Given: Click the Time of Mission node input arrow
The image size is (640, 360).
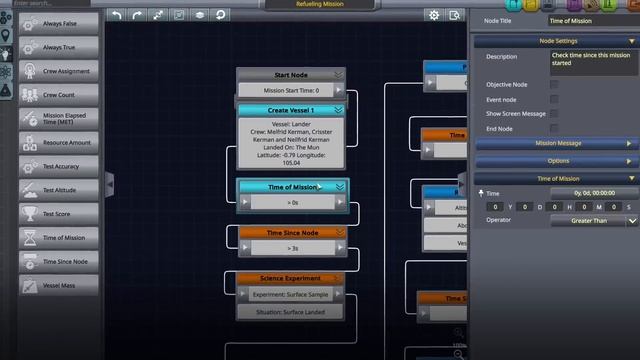Looking at the screenshot, I should click(245, 202).
